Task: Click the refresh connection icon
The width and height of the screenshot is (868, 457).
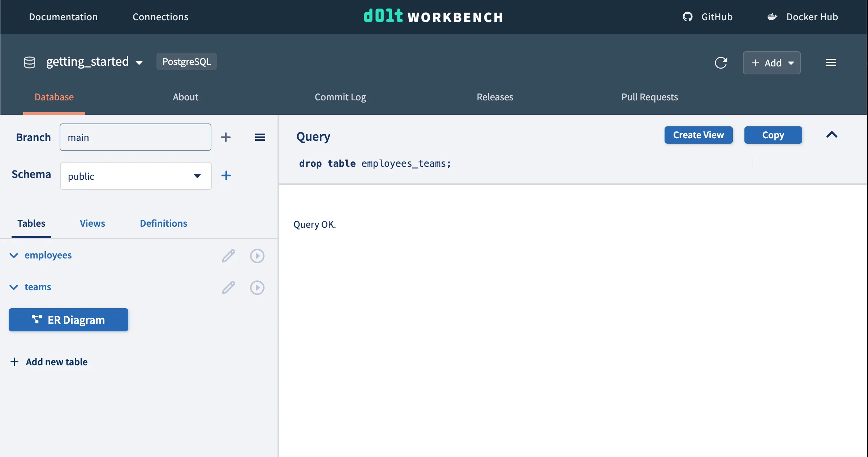Action: point(721,63)
